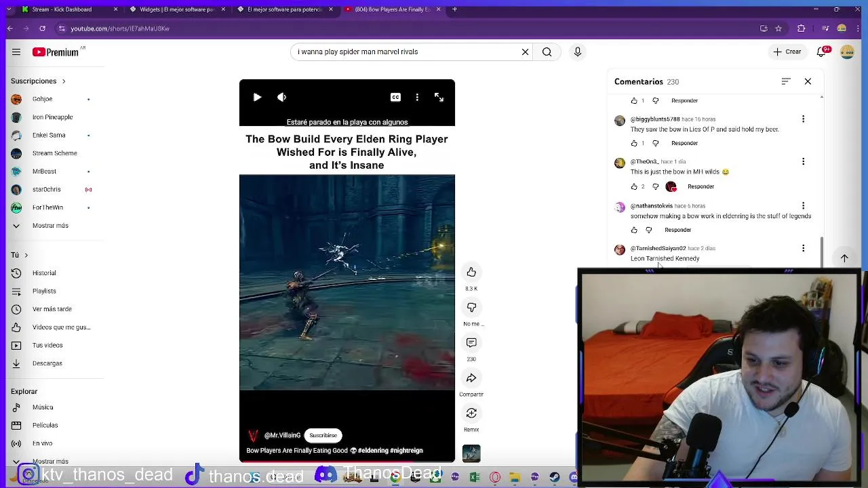Share the Short via Compartir

click(471, 378)
